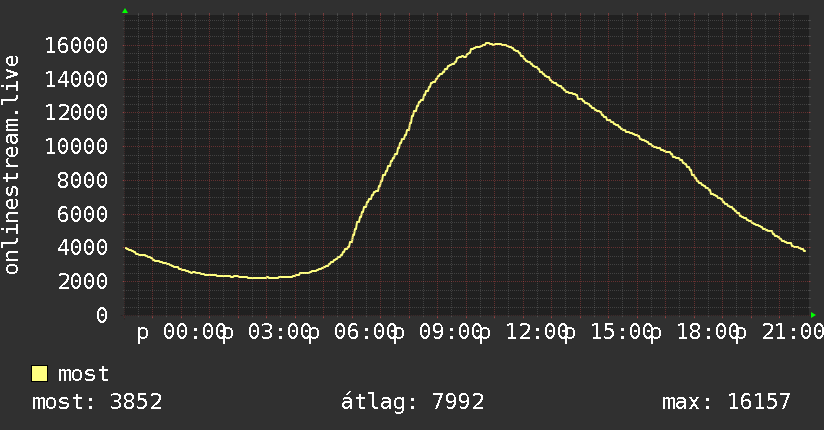824x430 pixels.
Task: Click the 10000 Y-axis label
Action: 76,146
